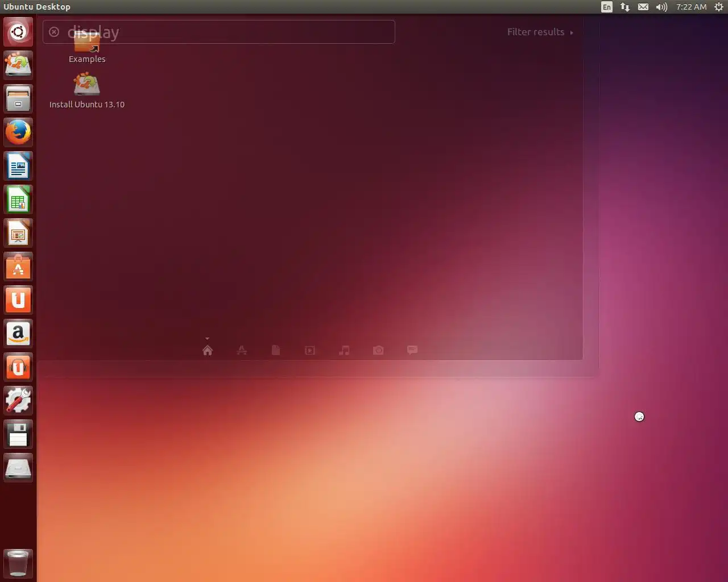Open the Trash in the launcher
This screenshot has height=582, width=728.
point(18,563)
